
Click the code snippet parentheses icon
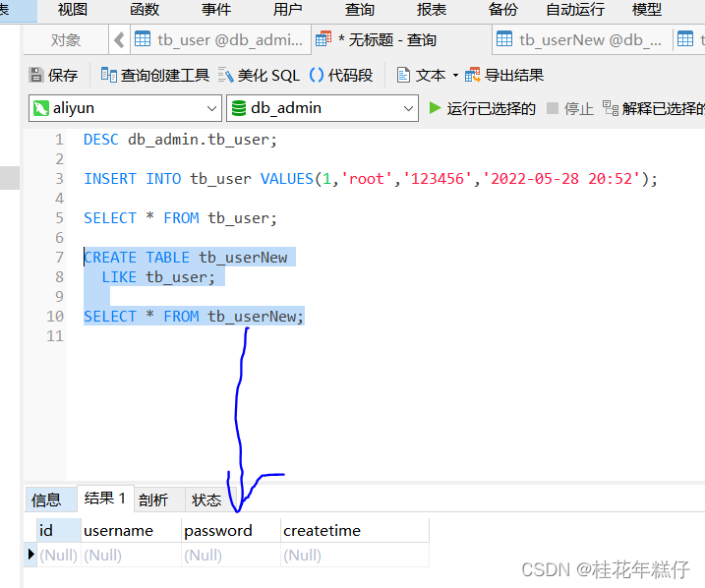[317, 75]
